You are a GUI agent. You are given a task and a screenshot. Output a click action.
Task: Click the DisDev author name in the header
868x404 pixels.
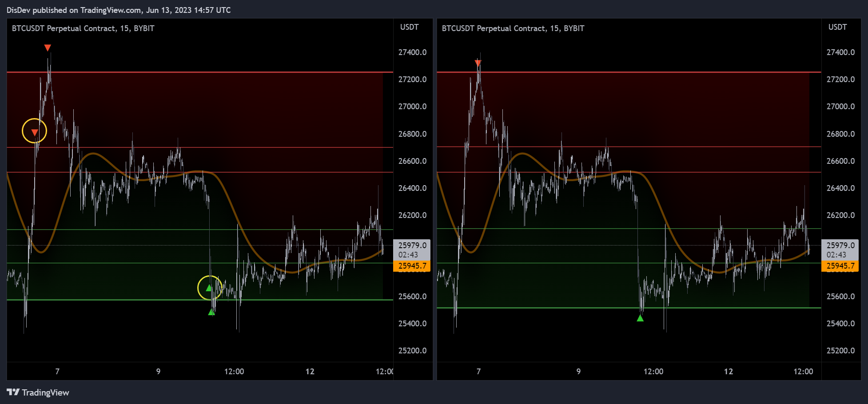point(18,10)
